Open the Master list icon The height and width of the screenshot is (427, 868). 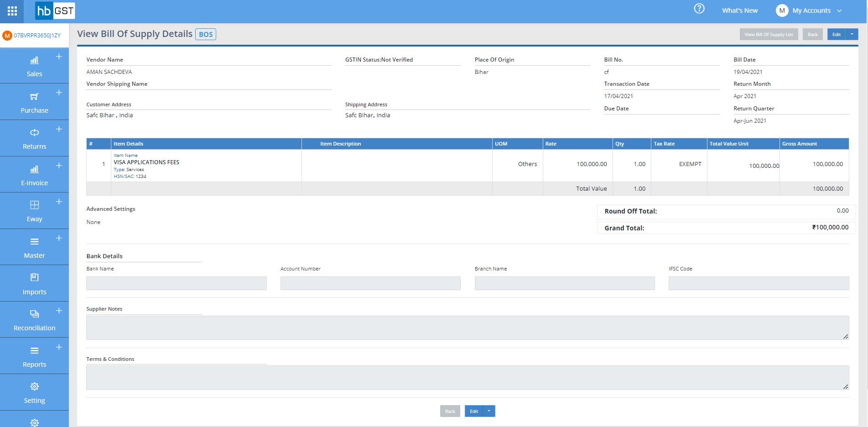click(x=34, y=242)
